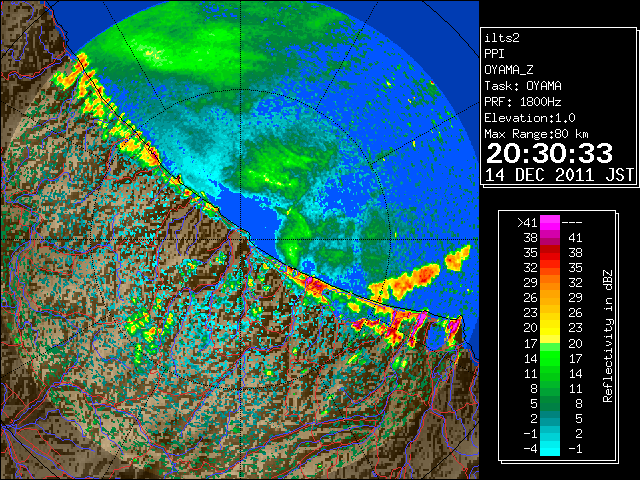Click the OYAMA_Z product label
This screenshot has width=640, height=480.
click(x=509, y=70)
